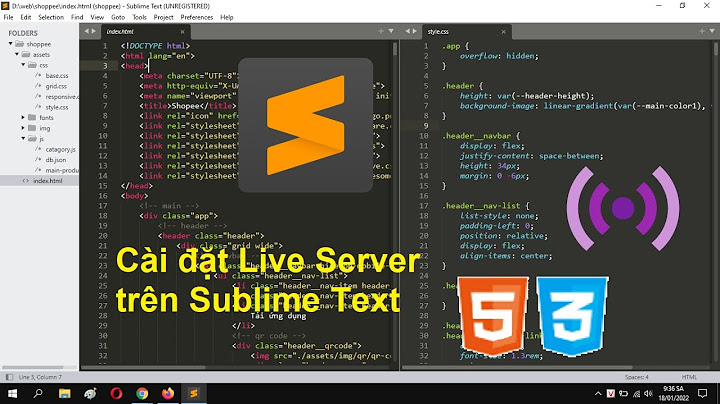Open the Tools menu

pos(140,17)
